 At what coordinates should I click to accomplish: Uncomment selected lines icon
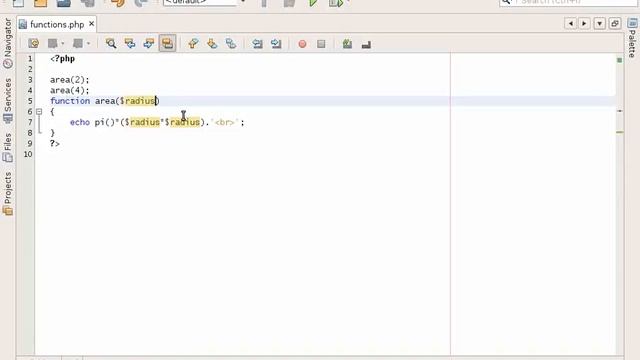pos(366,44)
